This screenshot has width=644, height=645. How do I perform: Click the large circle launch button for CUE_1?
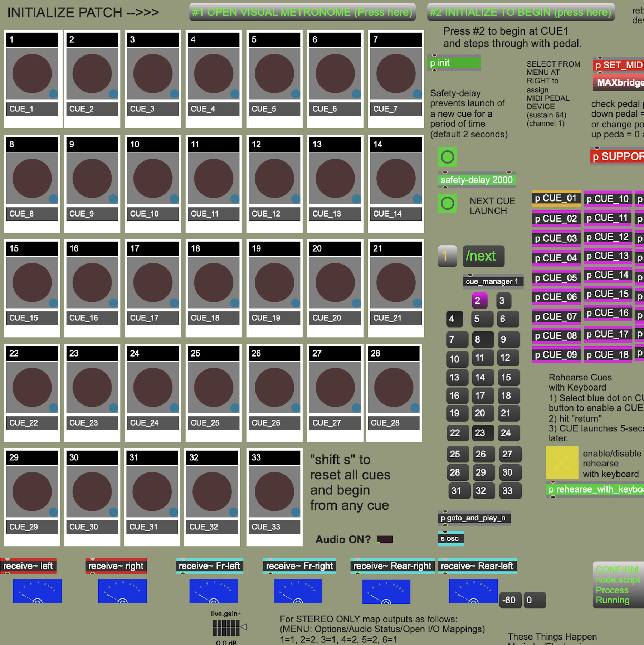(32, 74)
